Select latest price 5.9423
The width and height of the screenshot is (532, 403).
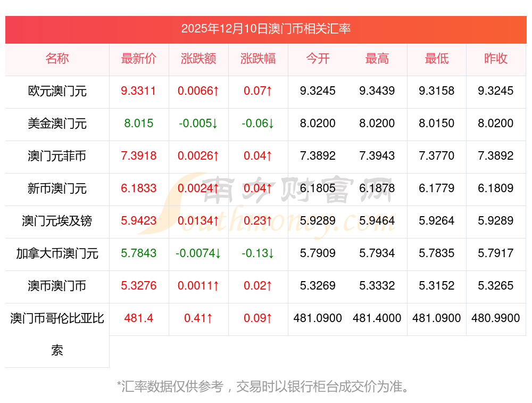pyautogui.click(x=138, y=221)
